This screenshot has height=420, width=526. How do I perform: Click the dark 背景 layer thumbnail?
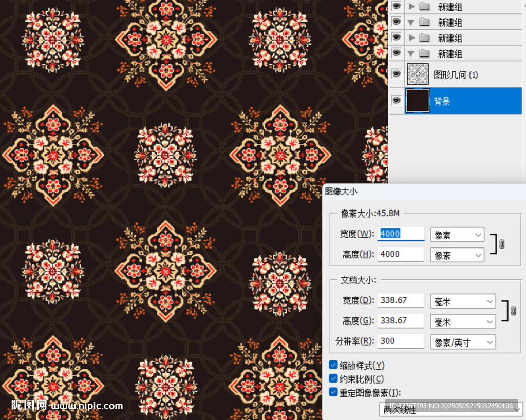click(418, 101)
